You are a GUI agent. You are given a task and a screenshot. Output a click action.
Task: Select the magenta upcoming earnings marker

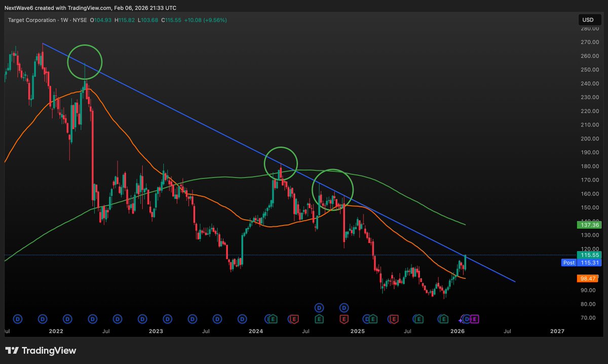474,319
